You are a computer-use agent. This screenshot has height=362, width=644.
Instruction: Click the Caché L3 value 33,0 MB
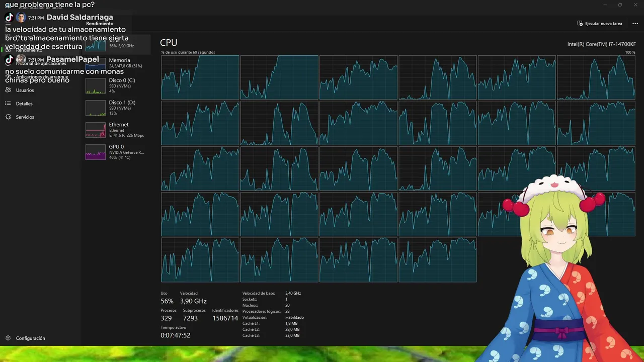(292, 335)
